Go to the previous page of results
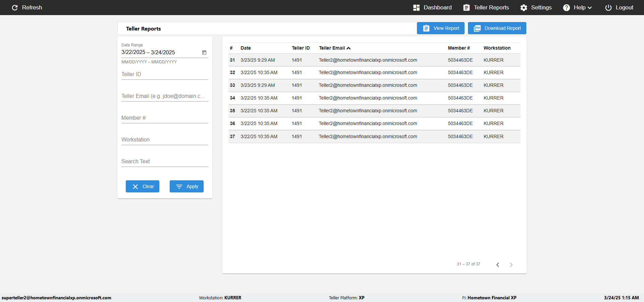The height and width of the screenshot is (302, 644). pyautogui.click(x=498, y=264)
